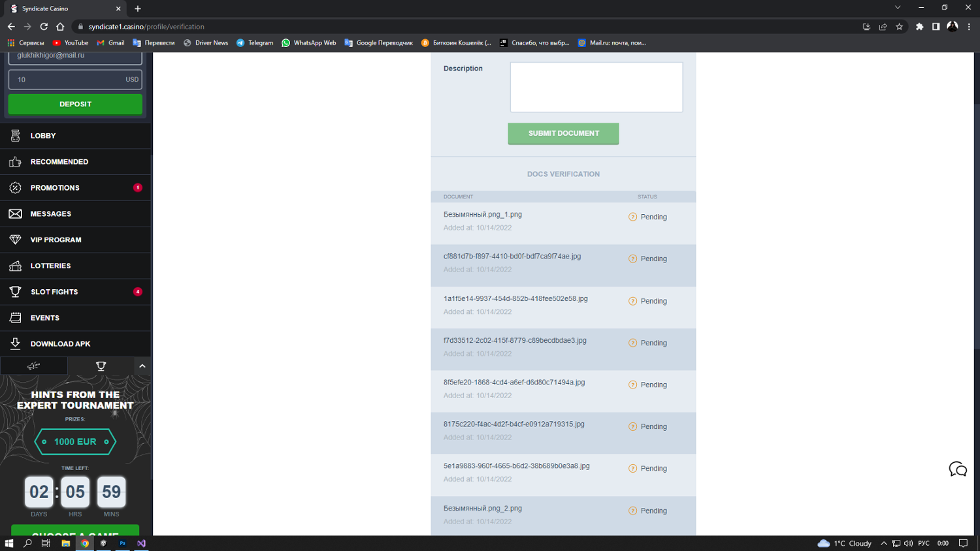Open browser extensions puzzle icon

[919, 27]
